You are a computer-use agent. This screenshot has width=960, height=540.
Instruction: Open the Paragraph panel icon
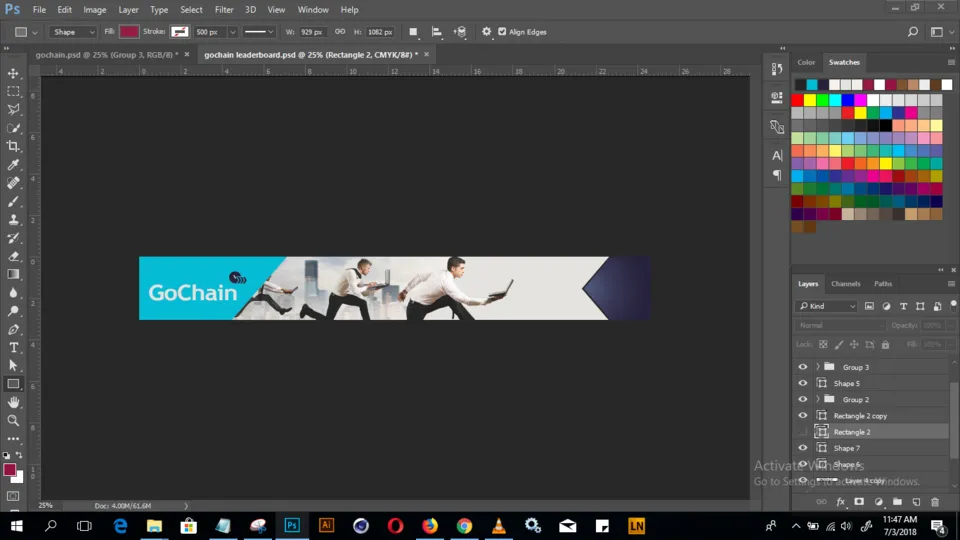point(777,175)
